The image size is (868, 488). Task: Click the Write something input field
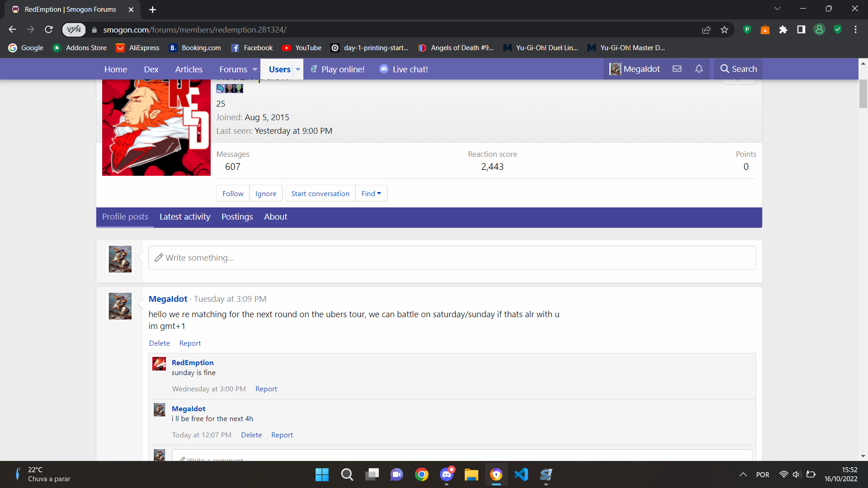coord(452,258)
